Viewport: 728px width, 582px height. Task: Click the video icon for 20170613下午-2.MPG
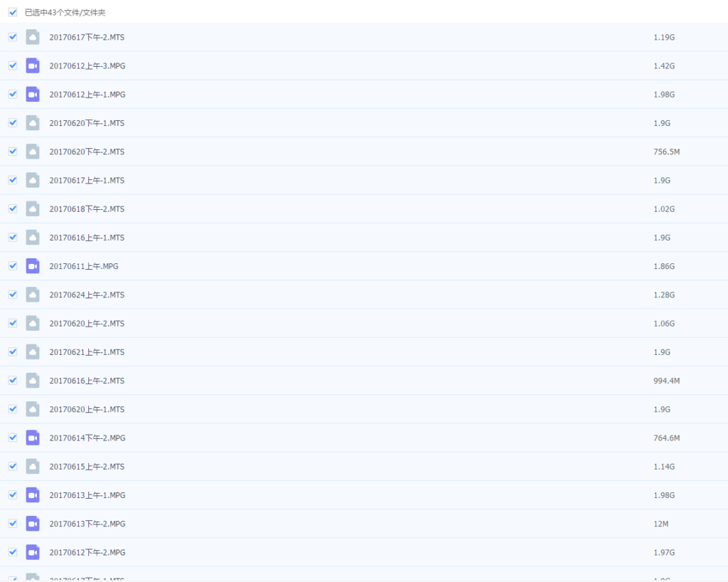[x=33, y=524]
